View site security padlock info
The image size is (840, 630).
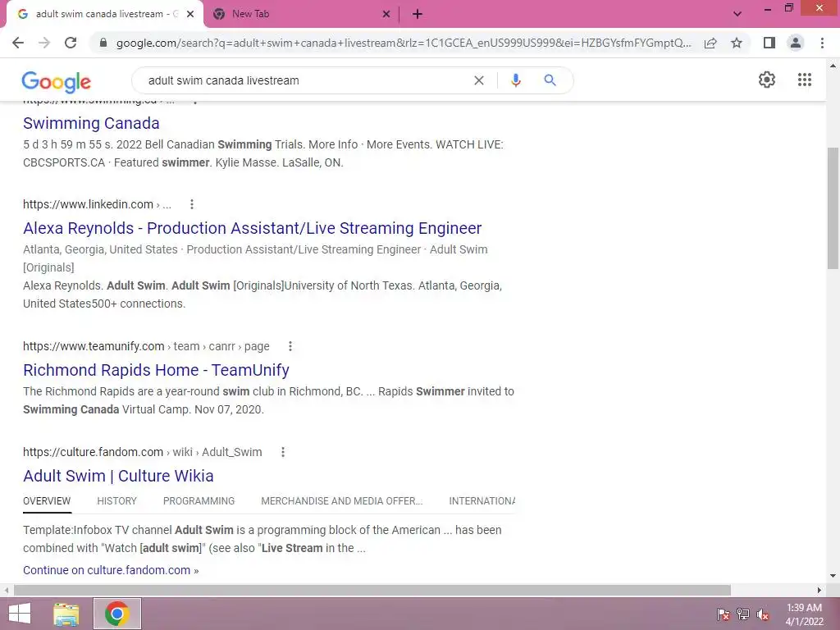pos(103,43)
